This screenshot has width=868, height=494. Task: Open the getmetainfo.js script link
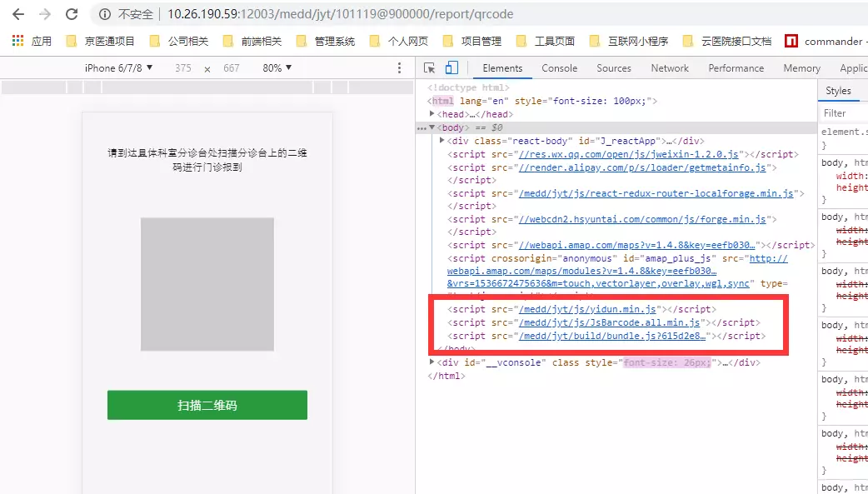[x=642, y=167]
